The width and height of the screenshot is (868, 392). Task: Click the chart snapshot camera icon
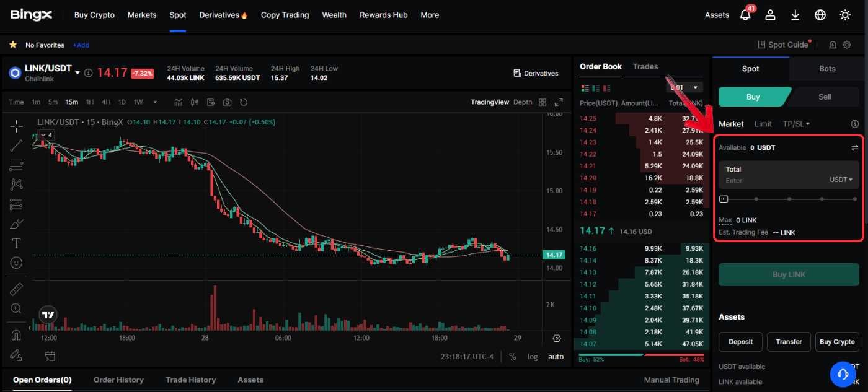pyautogui.click(x=228, y=102)
